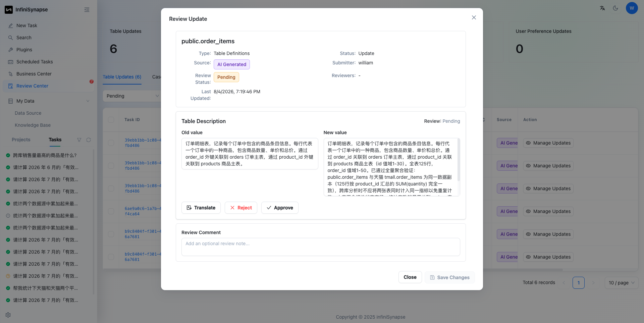This screenshot has height=323, width=644.
Task: Open the 帮我统计下天猫和天猫两个平 task
Action: (x=46, y=288)
